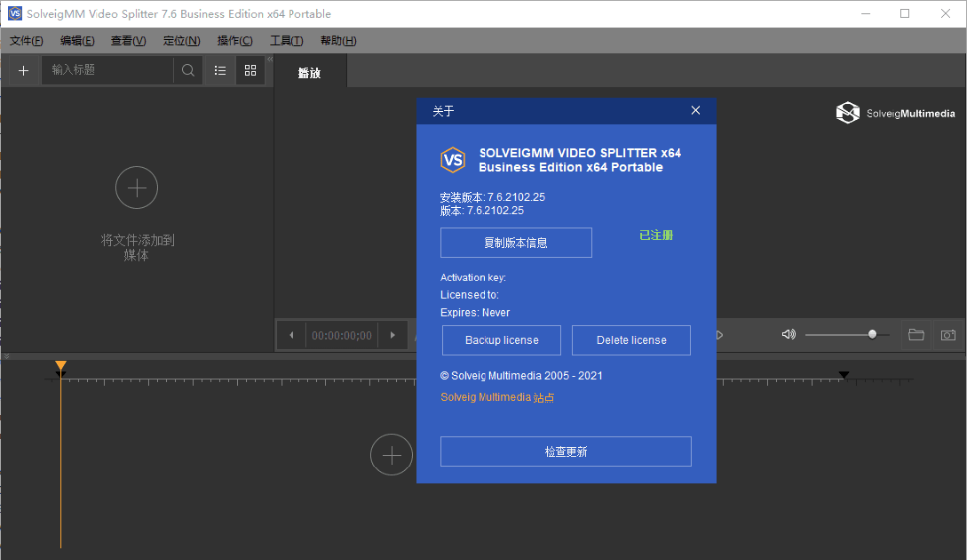Open the 帮助(H) menu
Screen dimensions: 969x560
pos(338,41)
